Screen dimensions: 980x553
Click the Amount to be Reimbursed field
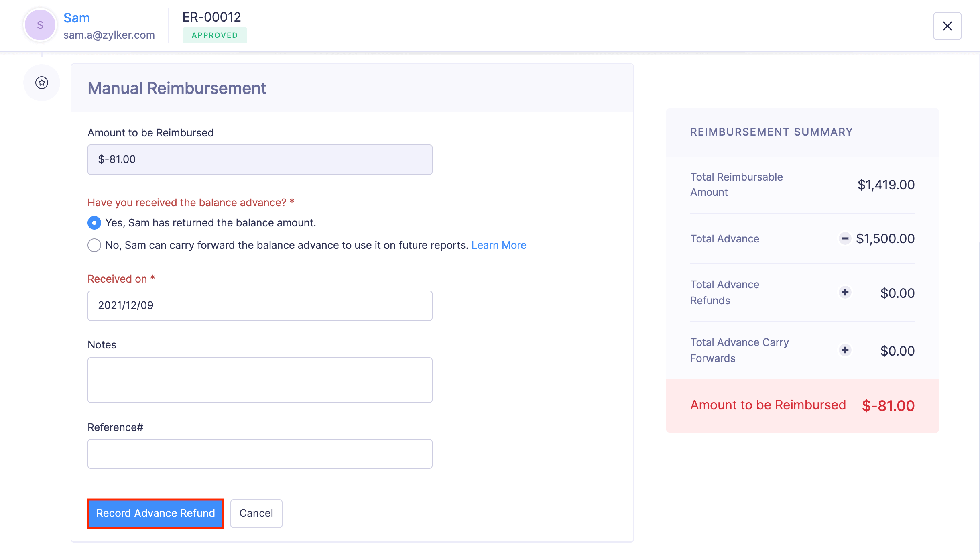pos(259,159)
